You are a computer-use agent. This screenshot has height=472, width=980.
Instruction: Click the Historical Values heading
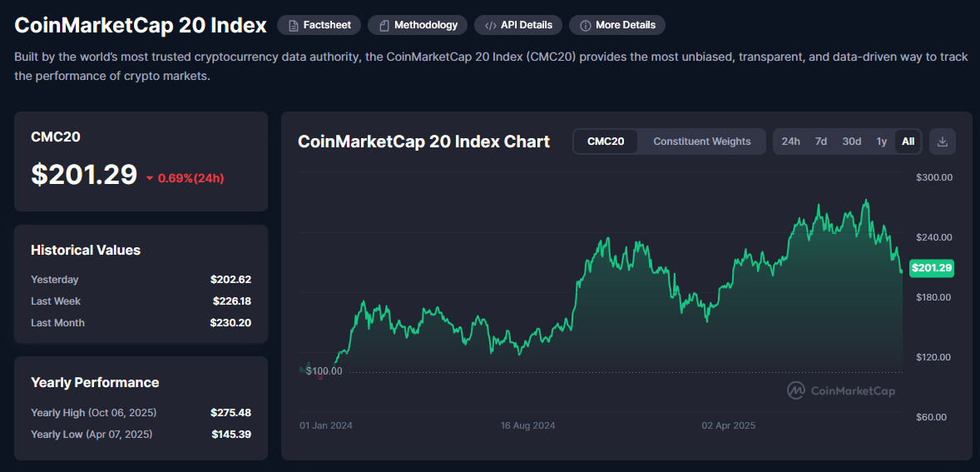point(86,250)
